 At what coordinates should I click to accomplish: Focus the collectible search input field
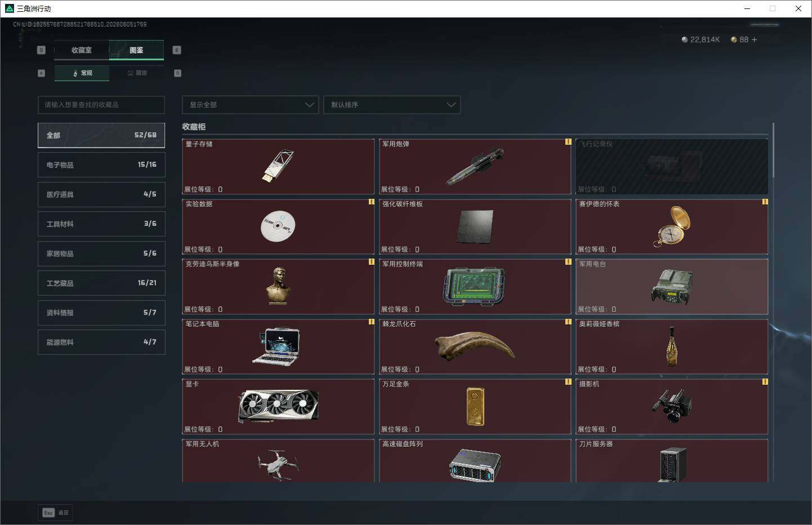click(x=101, y=105)
